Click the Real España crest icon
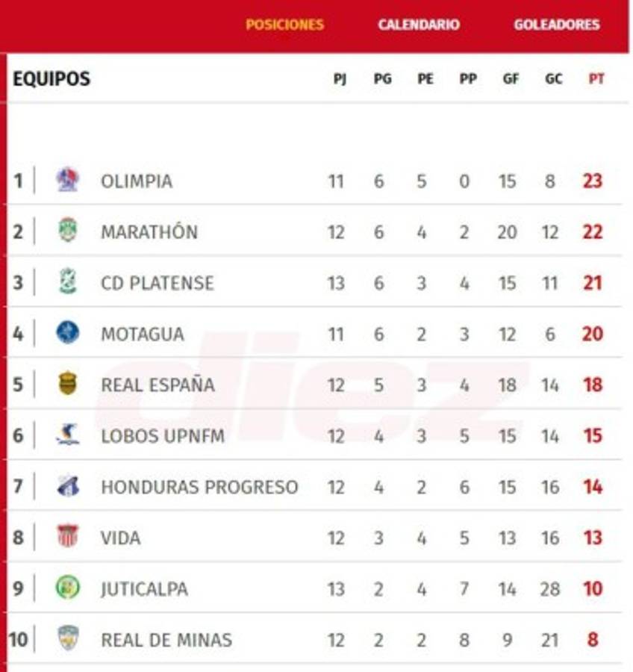 coord(68,384)
